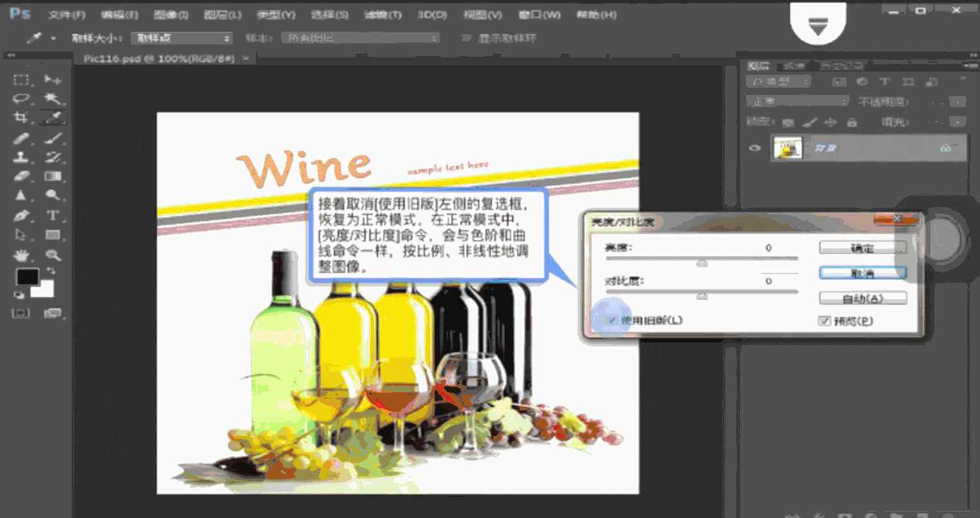980x518 pixels.
Task: Click the 亮度 brightness slider handle
Action: click(x=703, y=263)
